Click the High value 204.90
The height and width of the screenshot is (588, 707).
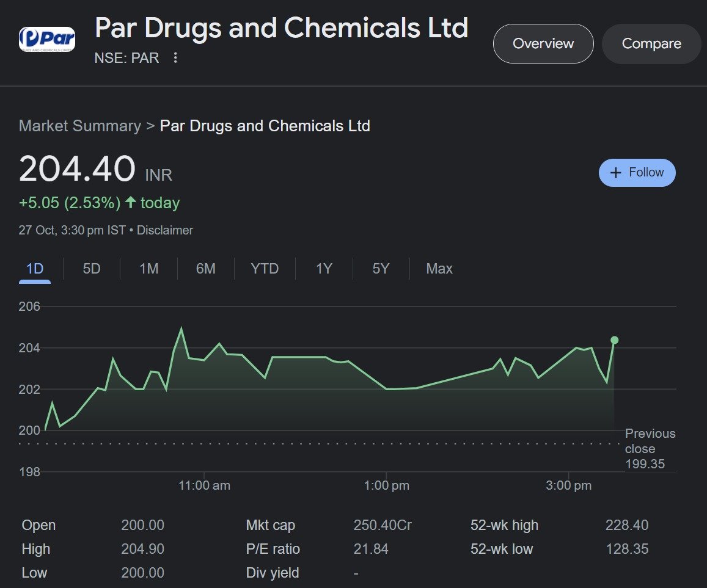142,549
